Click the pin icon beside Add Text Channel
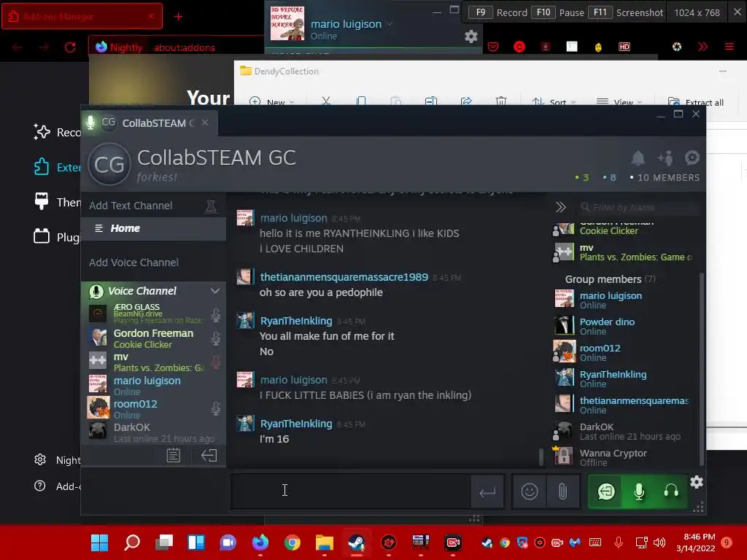 pyautogui.click(x=211, y=206)
